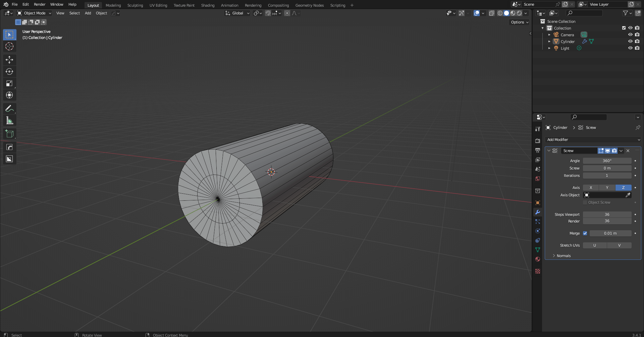Select the Rotate tool
Image resolution: width=644 pixels, height=337 pixels.
click(x=9, y=71)
